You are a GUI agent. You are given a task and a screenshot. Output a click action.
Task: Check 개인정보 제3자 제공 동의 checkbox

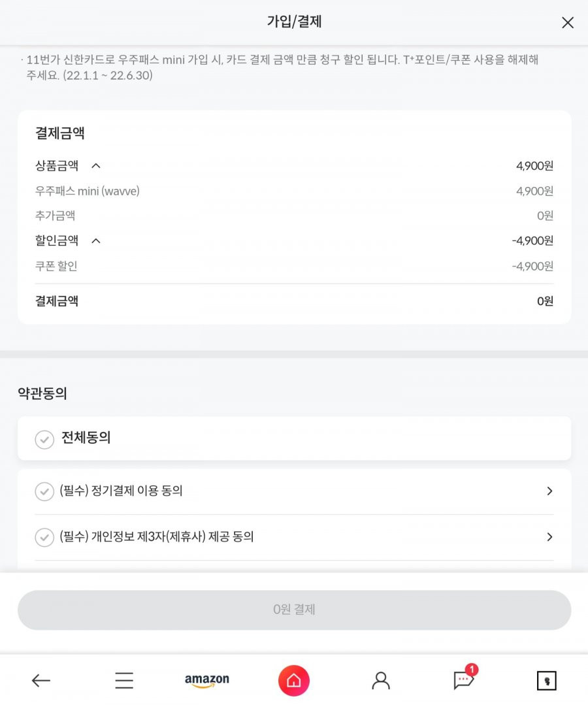(44, 537)
